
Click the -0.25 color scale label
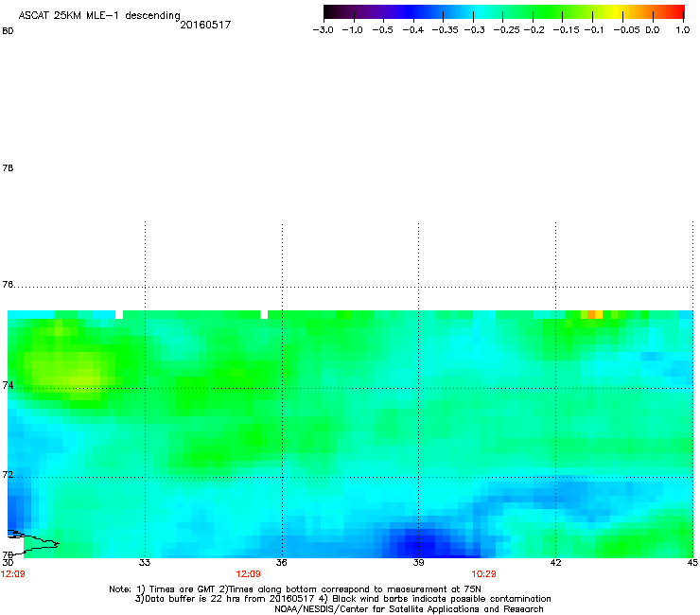(x=506, y=30)
